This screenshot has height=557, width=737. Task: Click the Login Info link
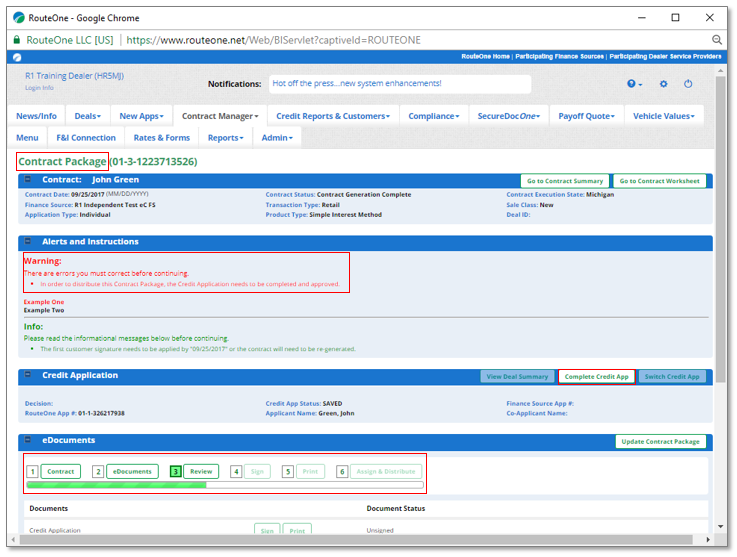39,87
